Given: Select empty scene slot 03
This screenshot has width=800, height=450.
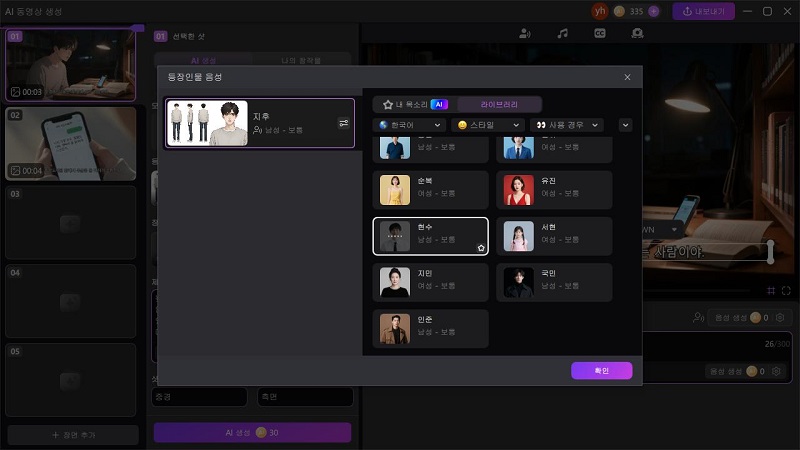Looking at the screenshot, I should click(70, 222).
